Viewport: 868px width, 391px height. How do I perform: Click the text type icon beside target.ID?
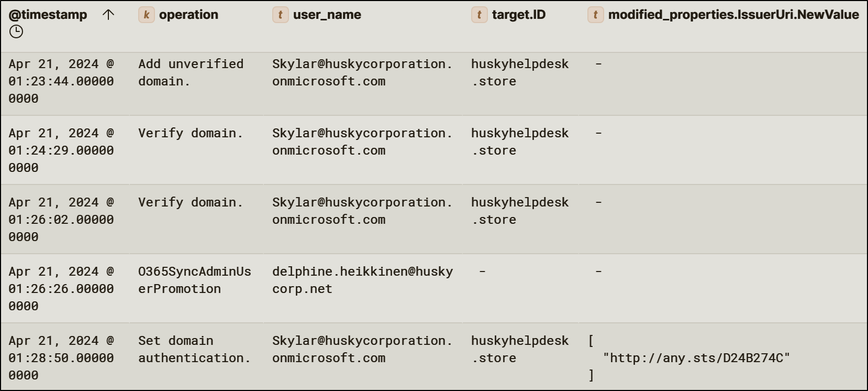tap(479, 15)
